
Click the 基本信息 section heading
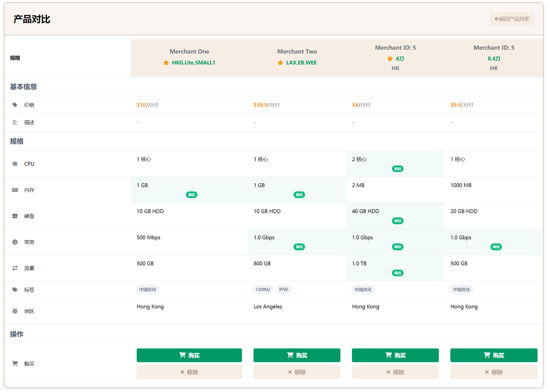[x=23, y=87]
